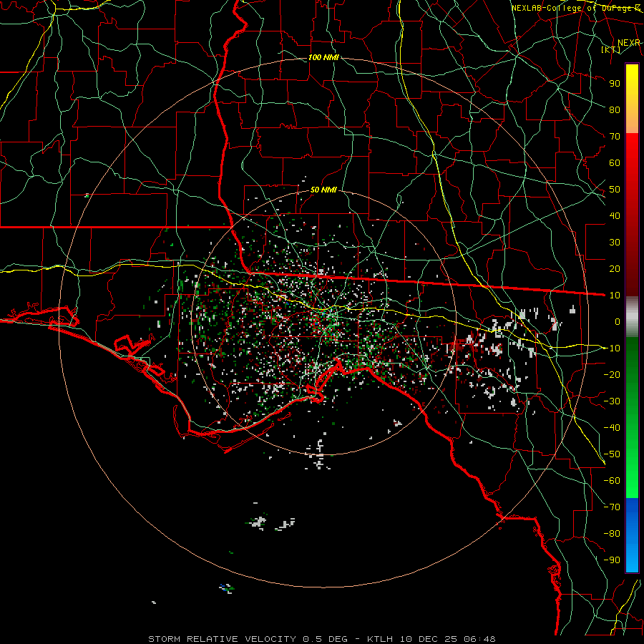Select the -80 value on velocity scale
Image resolution: width=644 pixels, height=644 pixels.
tap(612, 534)
